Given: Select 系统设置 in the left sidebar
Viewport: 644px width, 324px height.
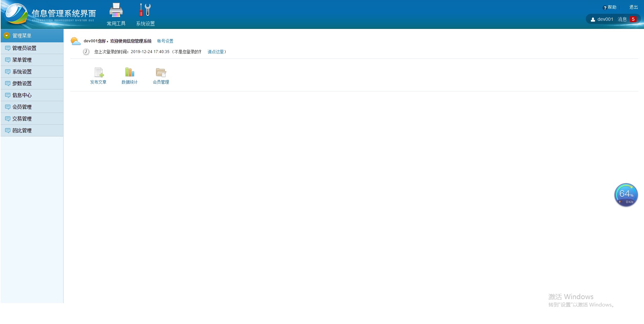Looking at the screenshot, I should pos(32,72).
